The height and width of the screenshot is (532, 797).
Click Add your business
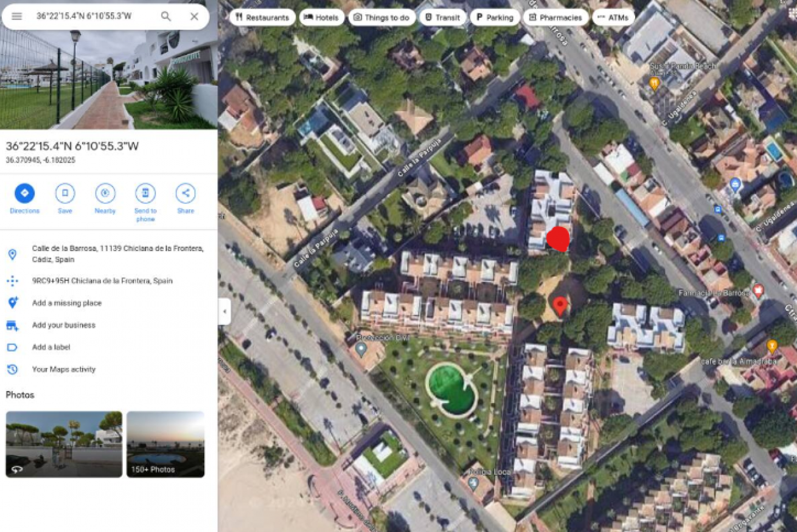point(64,325)
